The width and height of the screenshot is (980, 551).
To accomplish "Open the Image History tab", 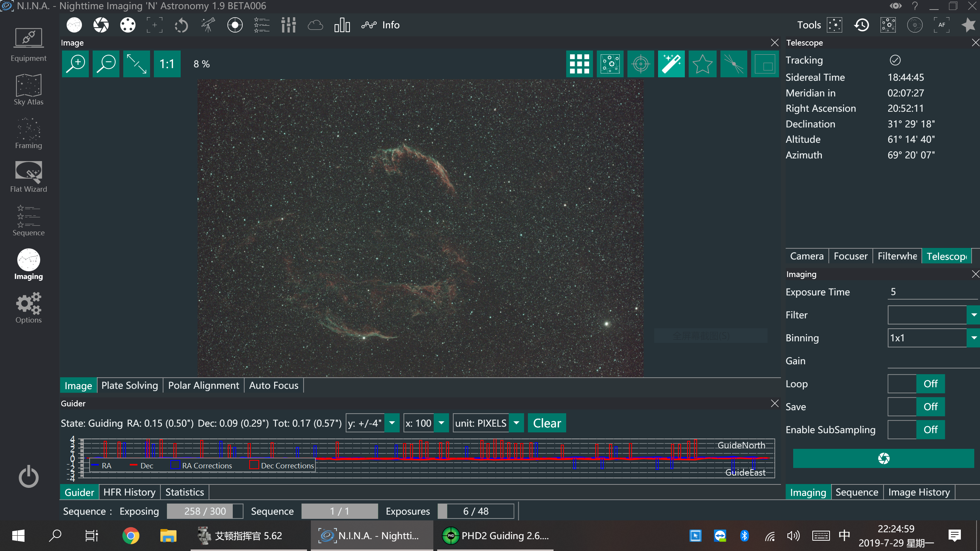I will (919, 492).
